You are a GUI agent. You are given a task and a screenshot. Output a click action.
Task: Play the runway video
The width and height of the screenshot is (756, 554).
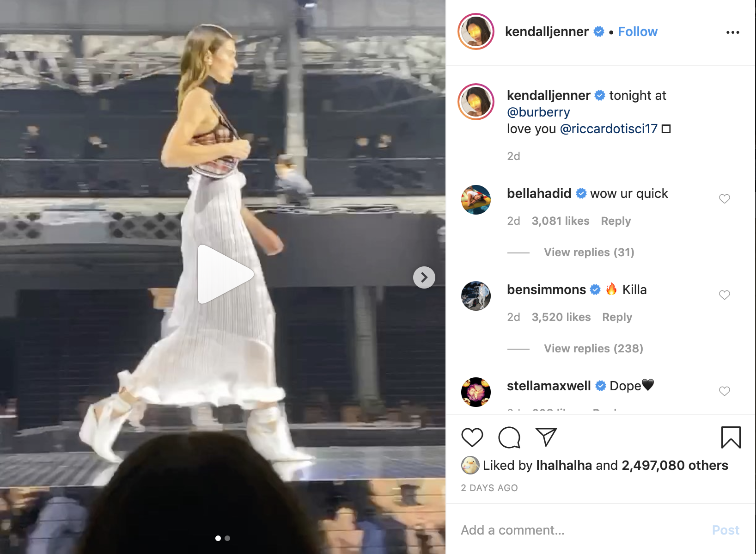(225, 274)
